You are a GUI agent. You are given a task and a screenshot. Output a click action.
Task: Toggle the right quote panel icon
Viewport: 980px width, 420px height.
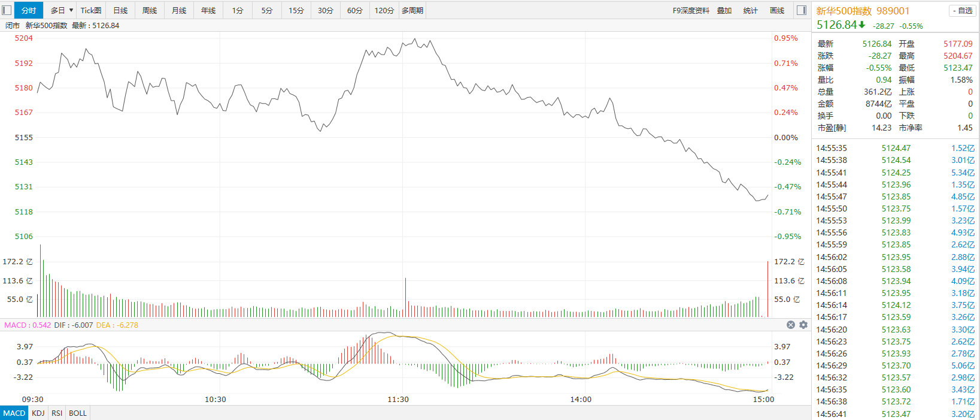(x=801, y=10)
